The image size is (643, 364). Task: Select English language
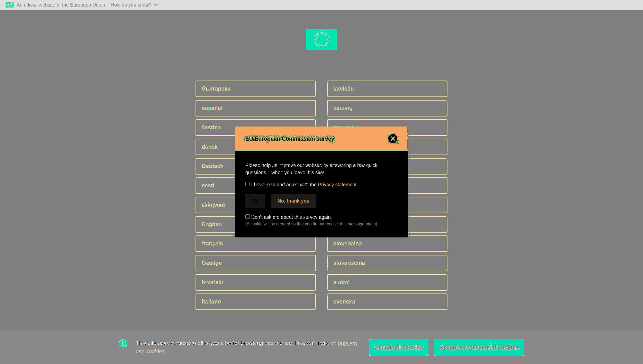[x=215, y=224]
